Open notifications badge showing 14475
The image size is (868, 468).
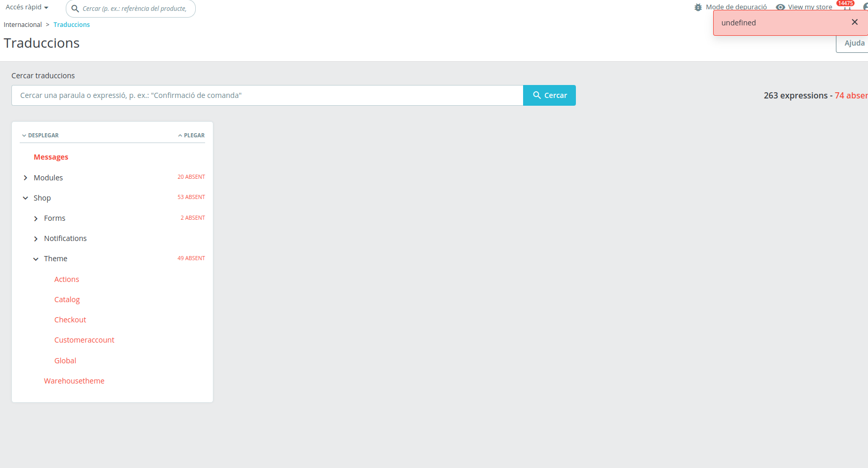pos(845,4)
